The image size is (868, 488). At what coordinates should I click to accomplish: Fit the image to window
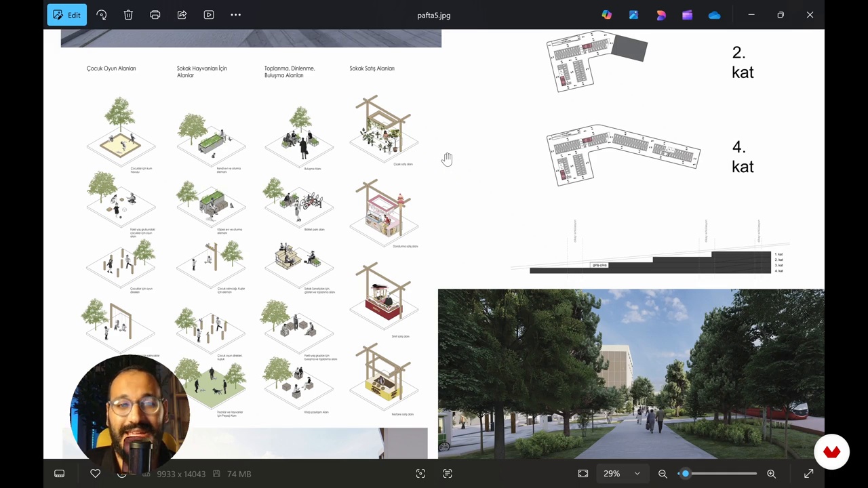(583, 474)
